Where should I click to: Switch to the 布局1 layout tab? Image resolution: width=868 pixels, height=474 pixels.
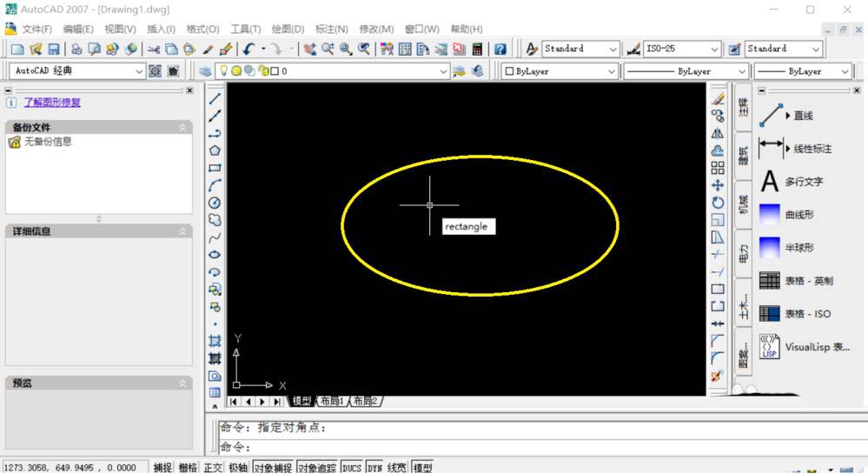331,401
